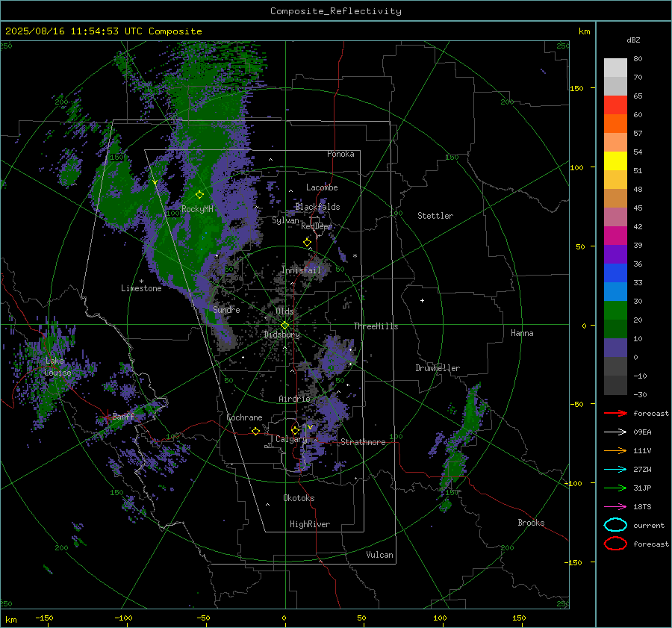Image resolution: width=672 pixels, height=628 pixels.
Task: Click the yellow radar-center diamond above Didsbury
Action: (284, 326)
